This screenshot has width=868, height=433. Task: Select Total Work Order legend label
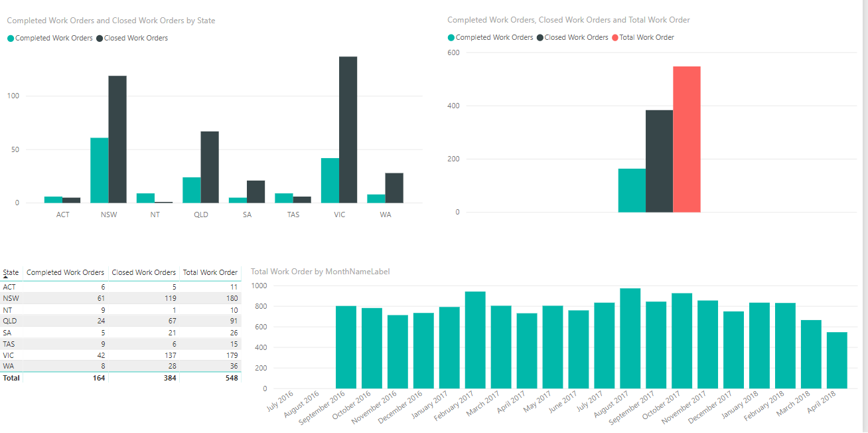[x=646, y=38]
